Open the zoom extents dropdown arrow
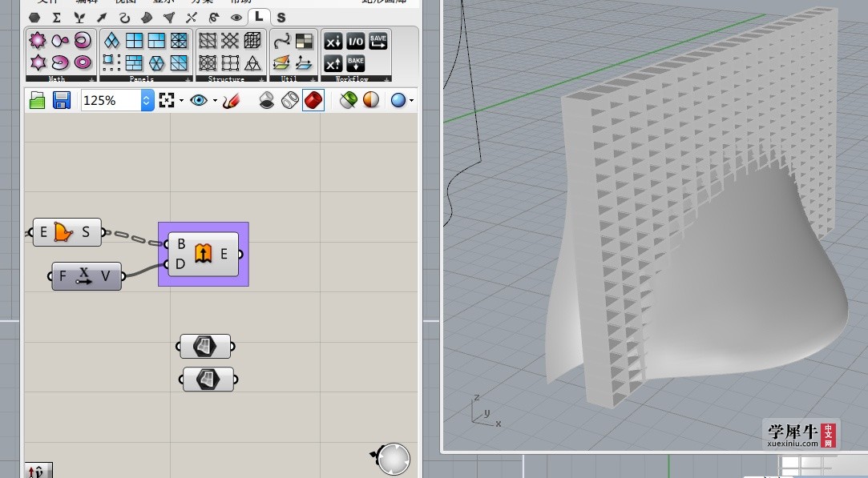 (x=181, y=101)
